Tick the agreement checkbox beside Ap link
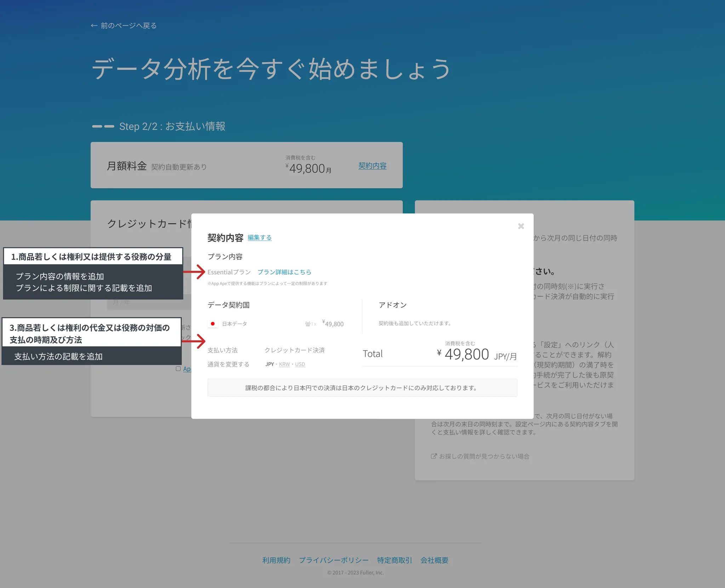Viewport: 725px width, 588px height. (178, 369)
